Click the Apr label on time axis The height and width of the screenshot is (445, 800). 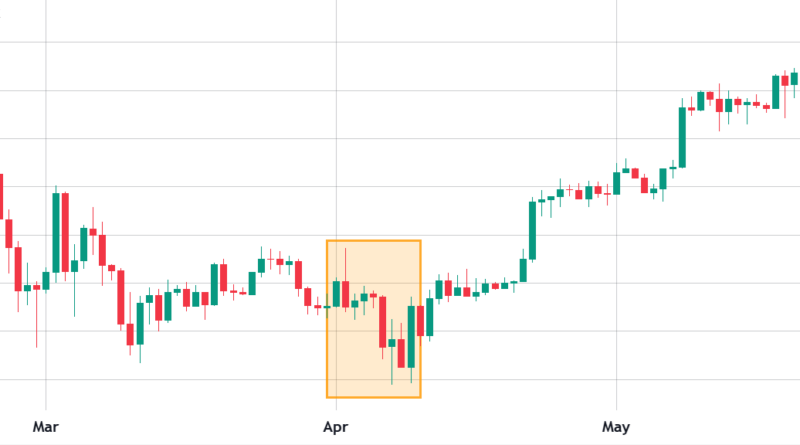pyautogui.click(x=334, y=427)
